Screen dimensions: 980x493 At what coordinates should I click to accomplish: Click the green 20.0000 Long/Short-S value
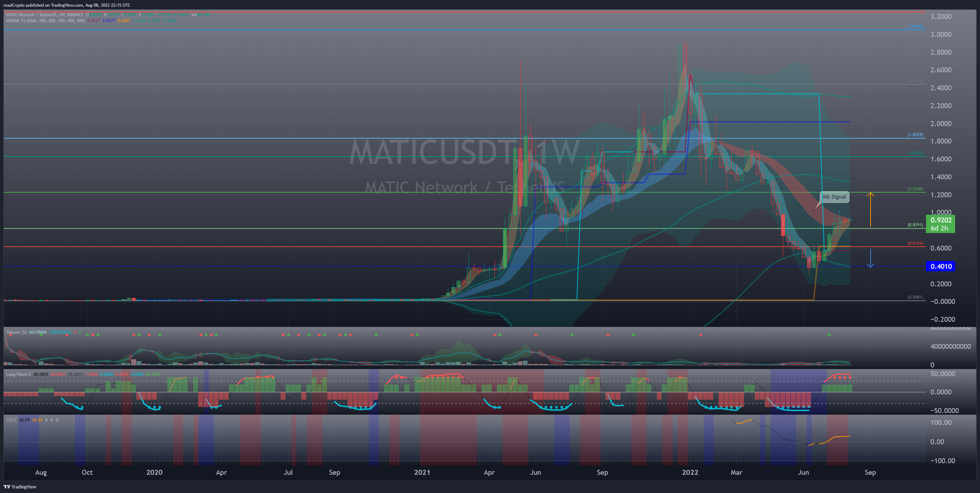point(153,374)
